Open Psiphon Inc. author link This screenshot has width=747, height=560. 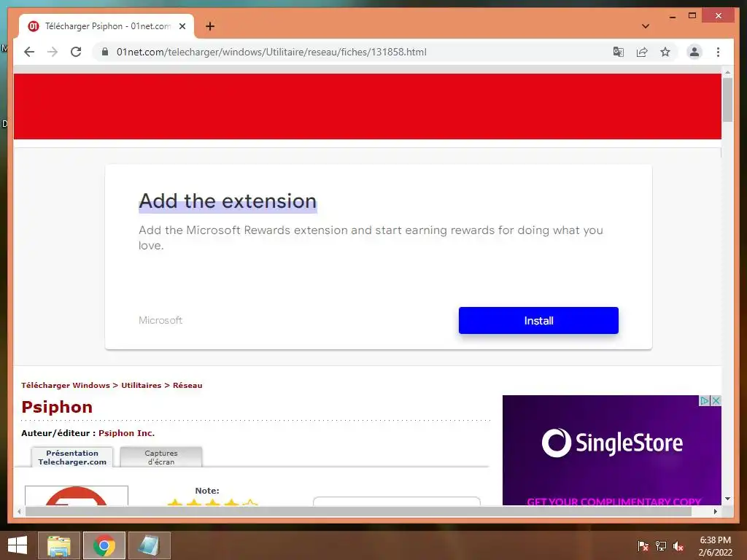[x=126, y=433]
